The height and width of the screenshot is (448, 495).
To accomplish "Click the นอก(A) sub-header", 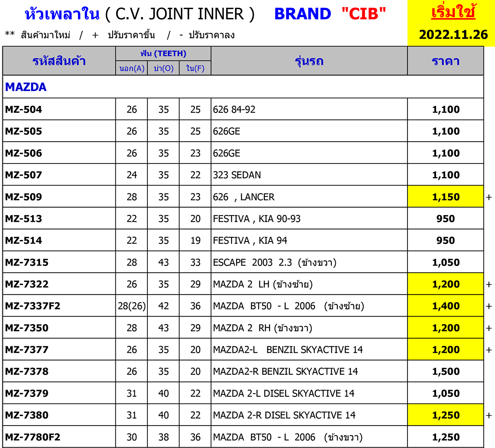I will pos(132,69).
